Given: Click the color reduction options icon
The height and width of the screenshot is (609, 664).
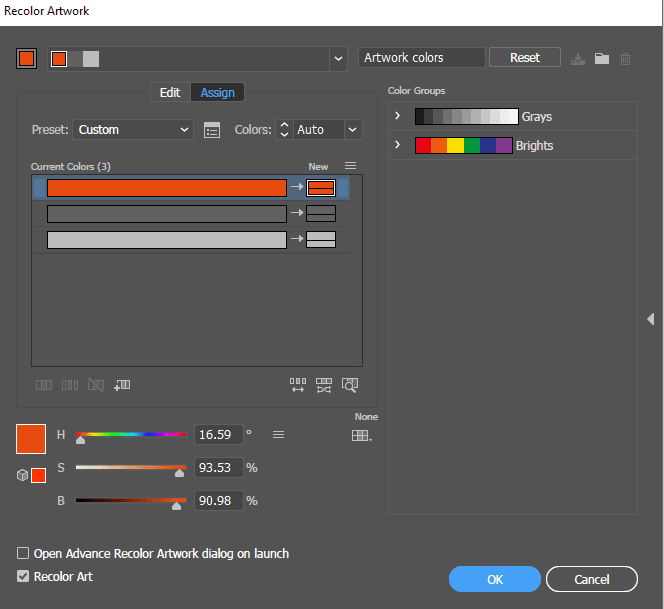Looking at the screenshot, I should (211, 130).
